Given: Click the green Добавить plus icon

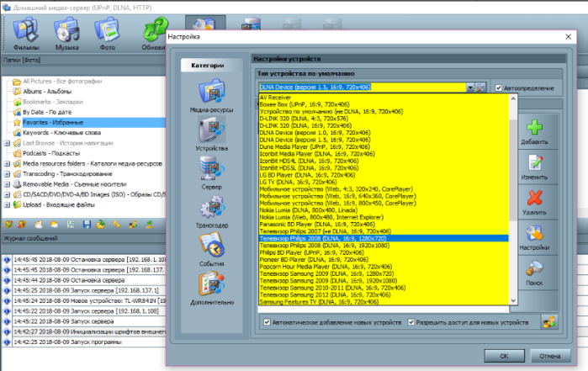Looking at the screenshot, I should click(534, 128).
